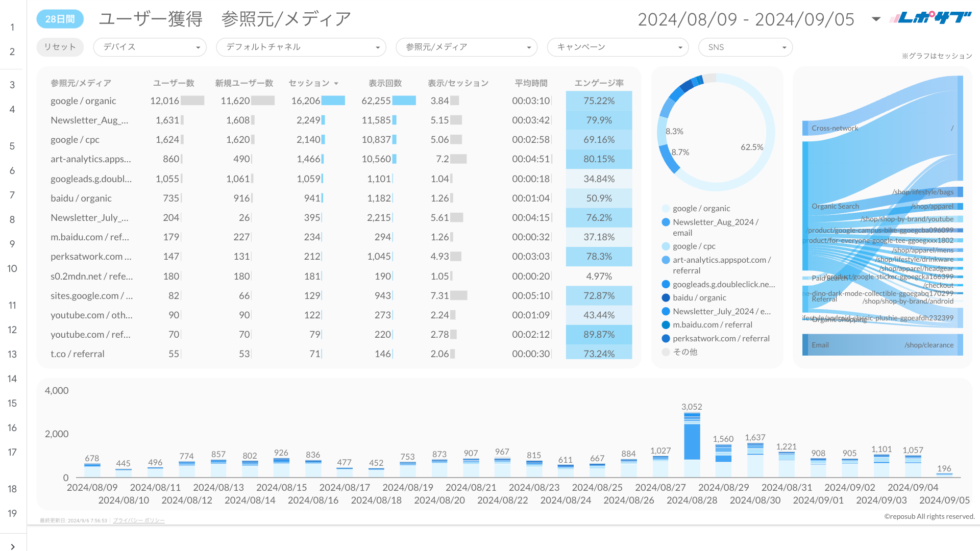The width and height of the screenshot is (980, 551).
Task: Select page 12 in the page list
Action: click(x=12, y=330)
